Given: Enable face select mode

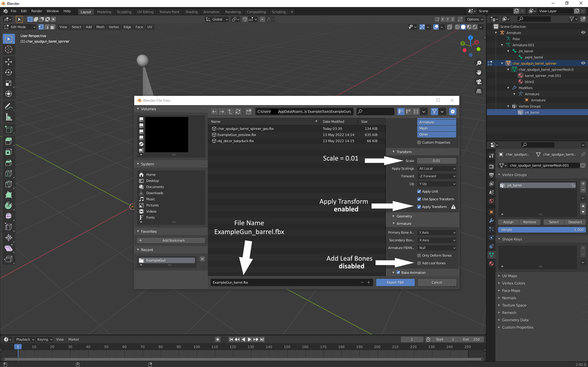Looking at the screenshot, I should coord(53,27).
